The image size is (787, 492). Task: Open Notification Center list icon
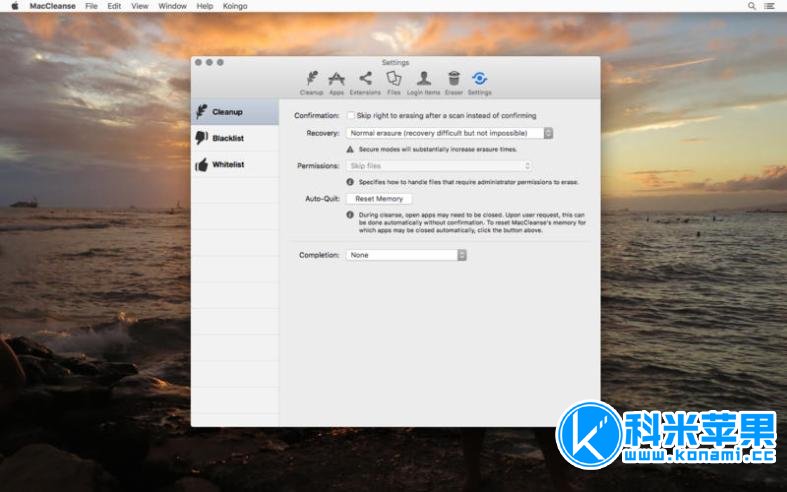[769, 6]
